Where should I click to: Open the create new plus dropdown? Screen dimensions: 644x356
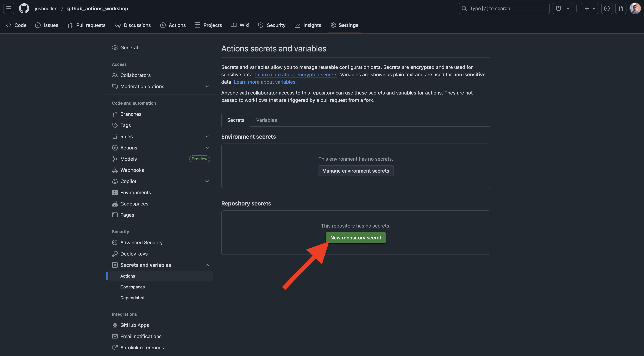click(x=589, y=9)
